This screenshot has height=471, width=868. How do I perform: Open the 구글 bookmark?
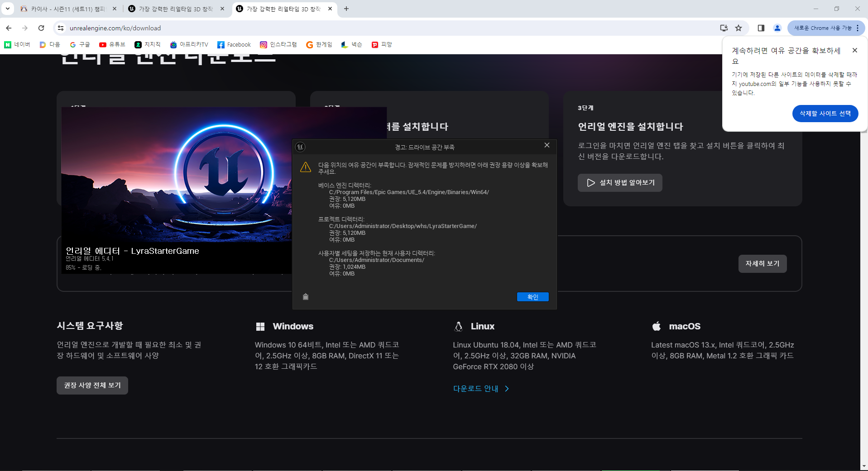[80, 44]
